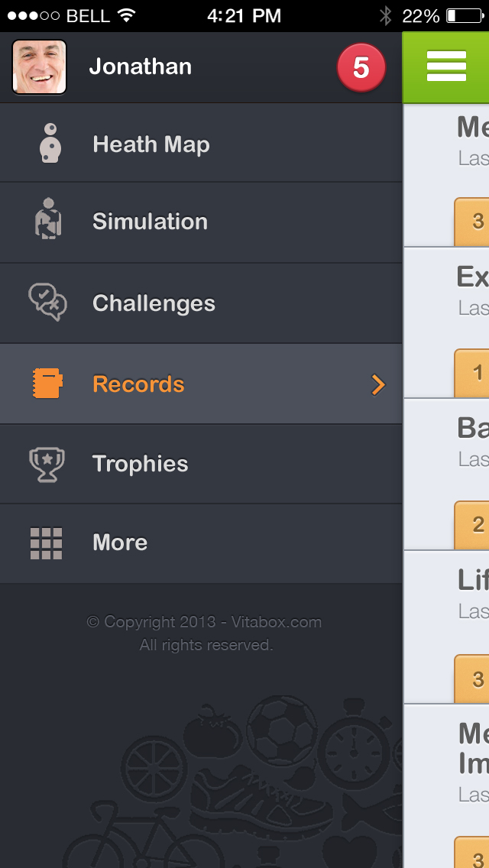Click the More grid icon
This screenshot has height=868, width=489.
(46, 543)
